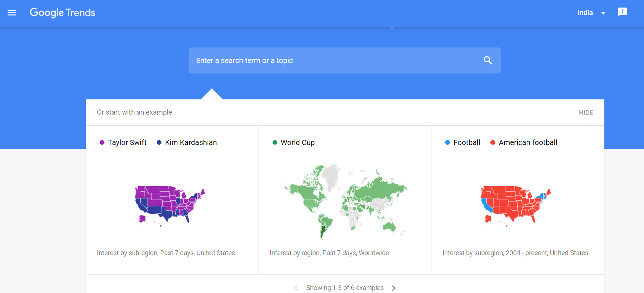Click 'Interest by subregion, 2004 - present' caption
Screen dimensions: 644x293
click(x=515, y=253)
